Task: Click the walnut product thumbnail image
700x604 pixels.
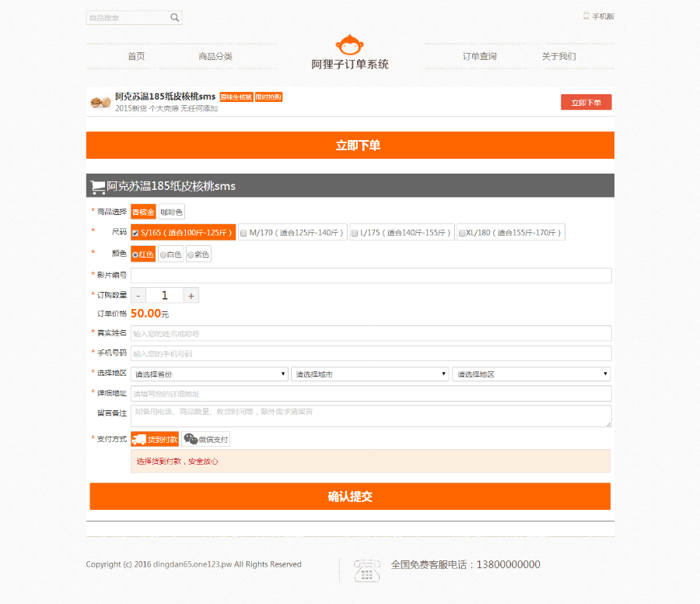Action: [100, 102]
